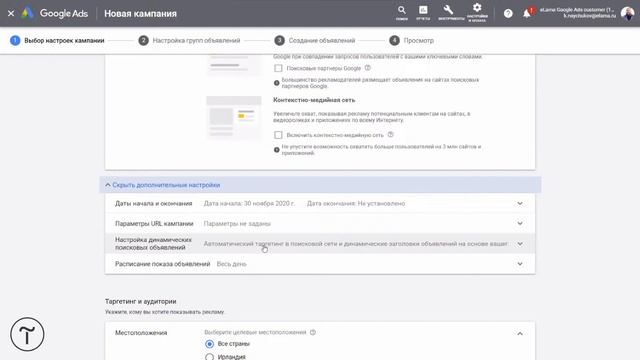The image size is (640, 360).
Task: Go to step 3 Создание объявлений
Action: coord(315,40)
